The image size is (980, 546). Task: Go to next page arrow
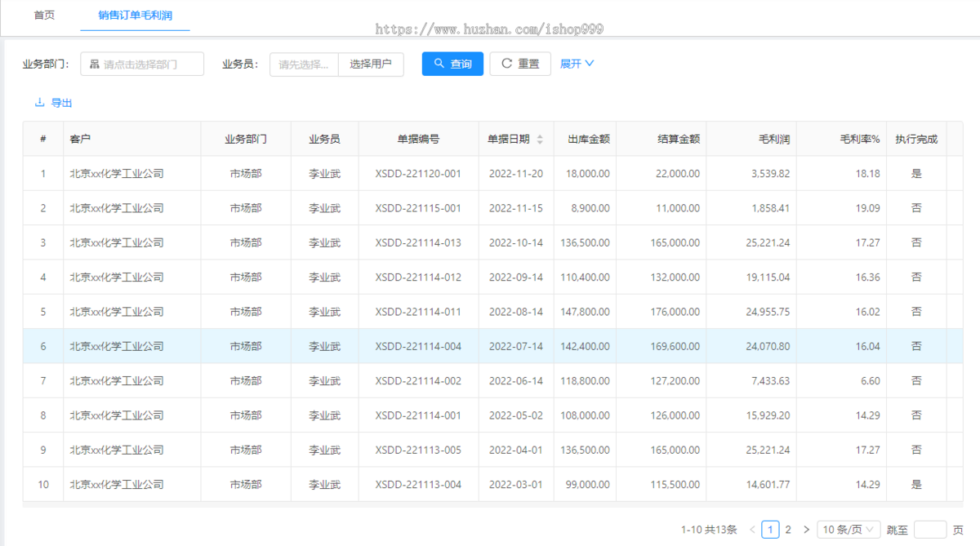tap(807, 530)
